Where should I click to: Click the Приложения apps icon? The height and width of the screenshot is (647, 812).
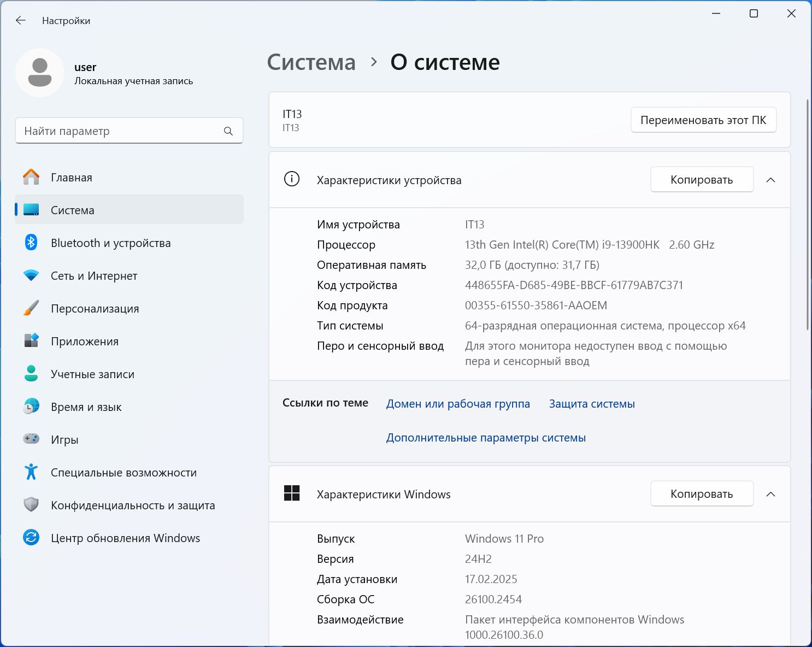point(31,340)
